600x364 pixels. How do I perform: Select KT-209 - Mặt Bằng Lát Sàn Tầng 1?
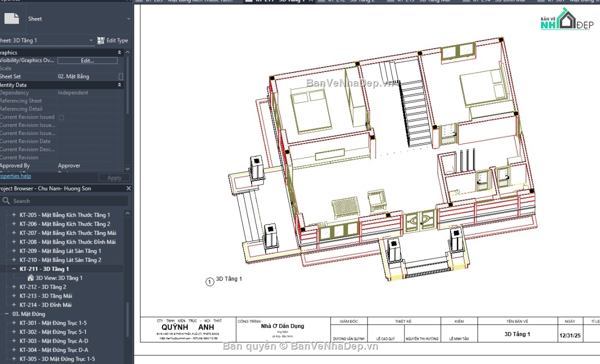click(60, 251)
